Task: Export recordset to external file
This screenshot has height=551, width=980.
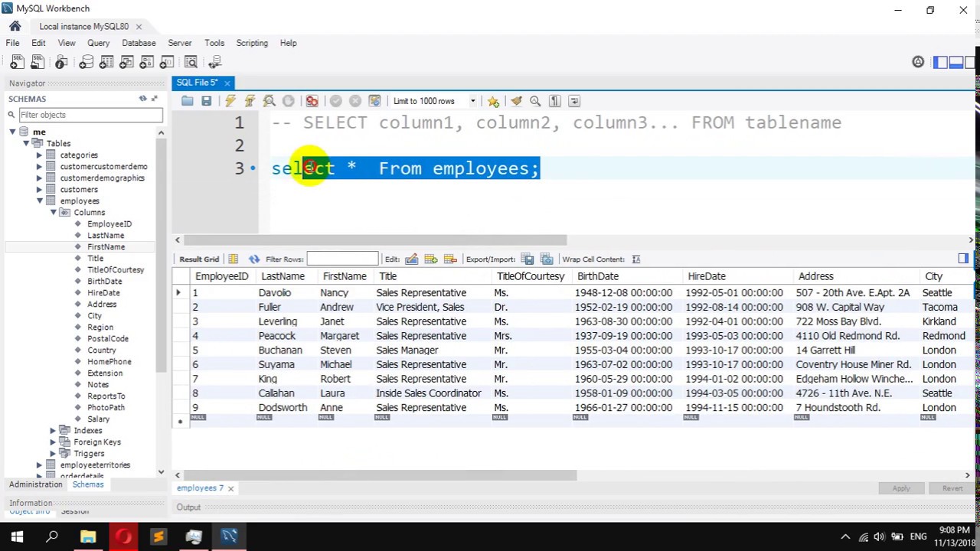Action: 528,259
